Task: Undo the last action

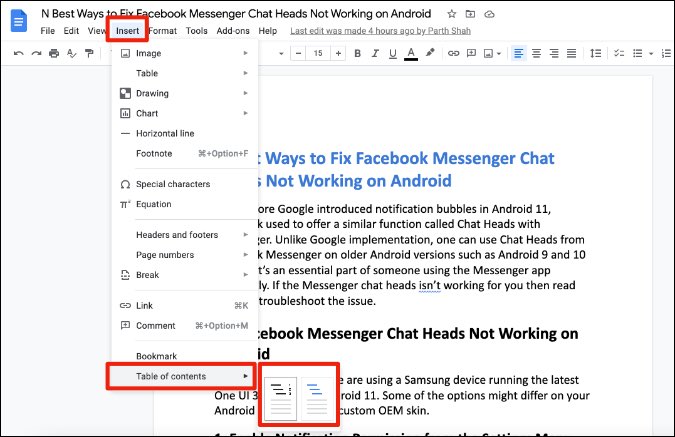Action: tap(19, 53)
